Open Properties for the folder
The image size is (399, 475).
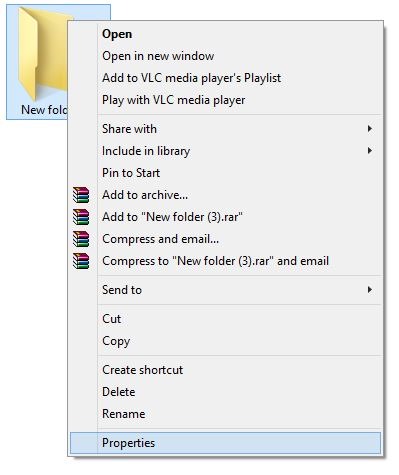point(225,443)
